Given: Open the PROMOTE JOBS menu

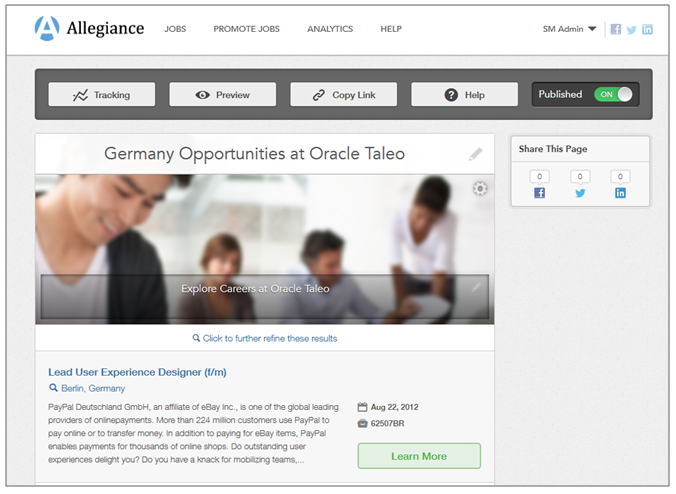Looking at the screenshot, I should pyautogui.click(x=246, y=29).
